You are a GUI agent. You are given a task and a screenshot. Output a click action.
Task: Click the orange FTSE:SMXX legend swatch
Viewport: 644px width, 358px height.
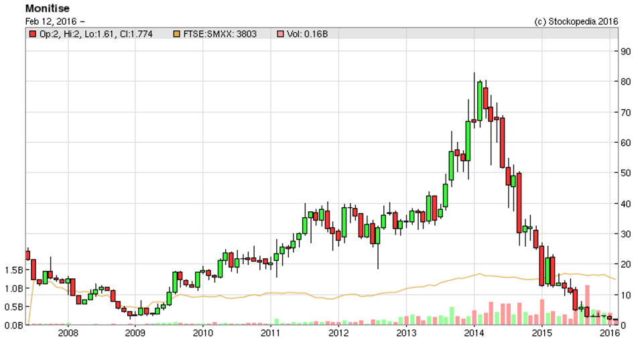(177, 34)
